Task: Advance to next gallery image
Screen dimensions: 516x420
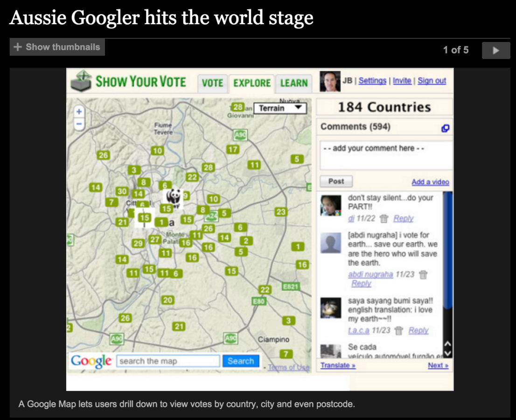Action: 496,50
